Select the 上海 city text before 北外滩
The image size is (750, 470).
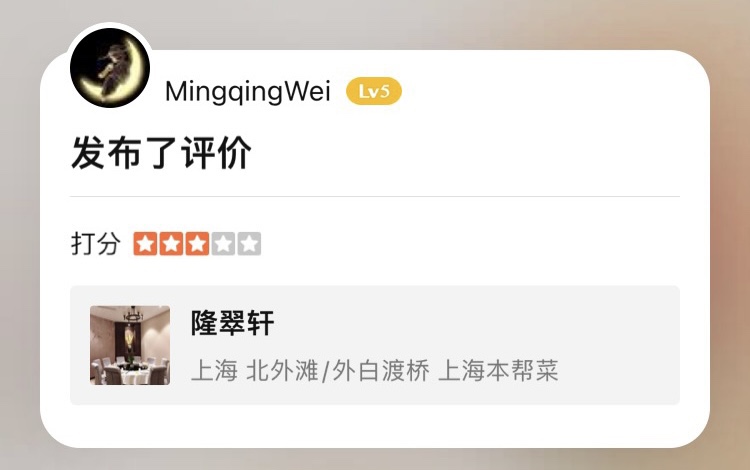[x=214, y=371]
